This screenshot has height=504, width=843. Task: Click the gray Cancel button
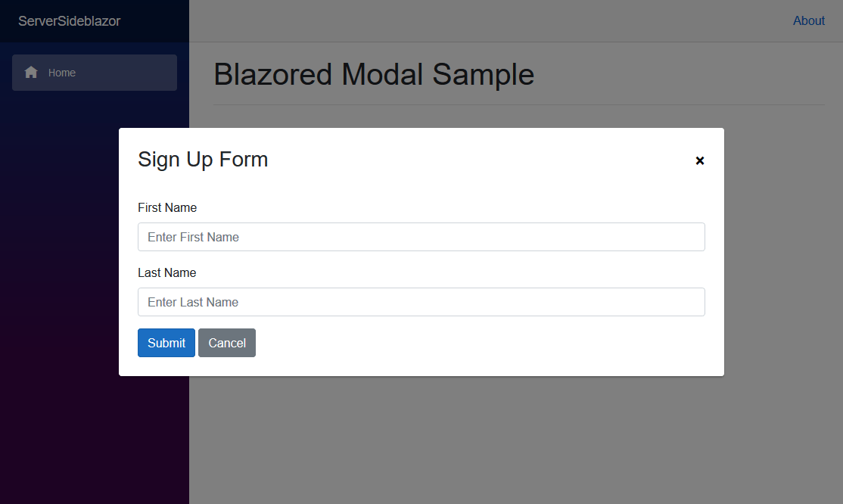pos(226,343)
